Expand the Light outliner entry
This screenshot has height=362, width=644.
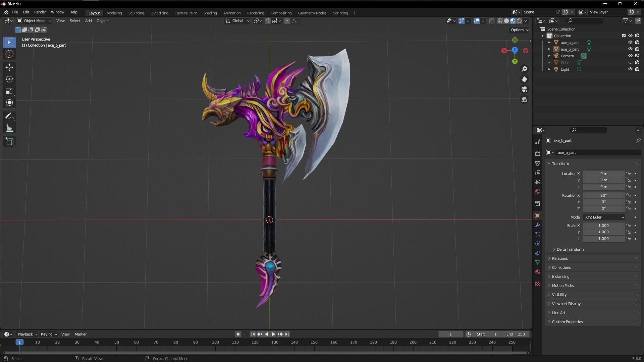[x=549, y=69]
